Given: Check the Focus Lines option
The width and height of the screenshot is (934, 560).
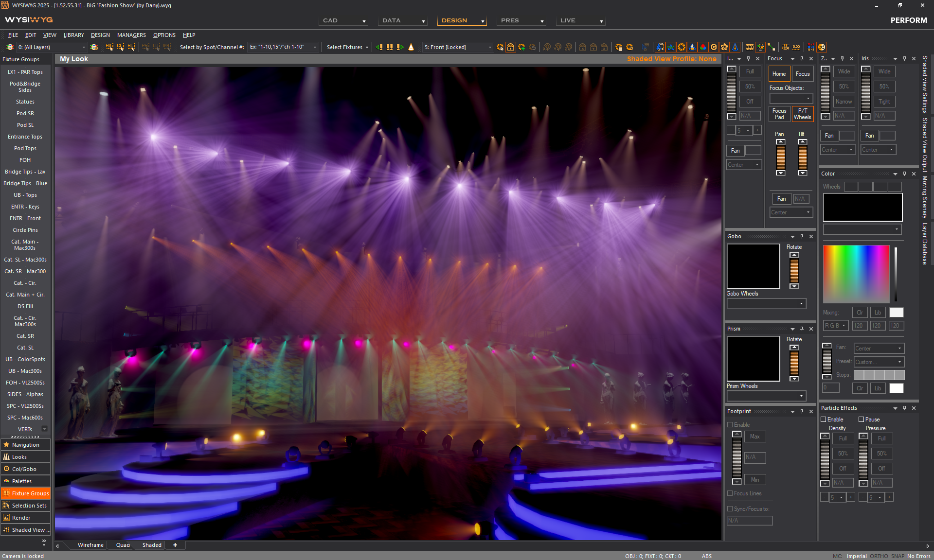Looking at the screenshot, I should tap(730, 493).
